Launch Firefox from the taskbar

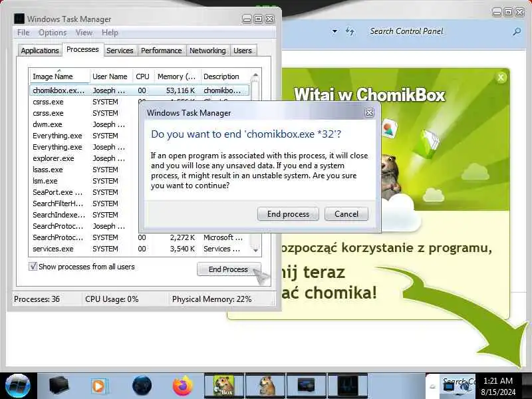point(182,386)
